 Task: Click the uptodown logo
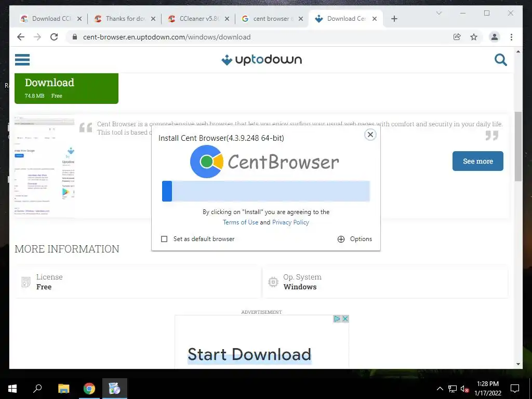(x=262, y=60)
